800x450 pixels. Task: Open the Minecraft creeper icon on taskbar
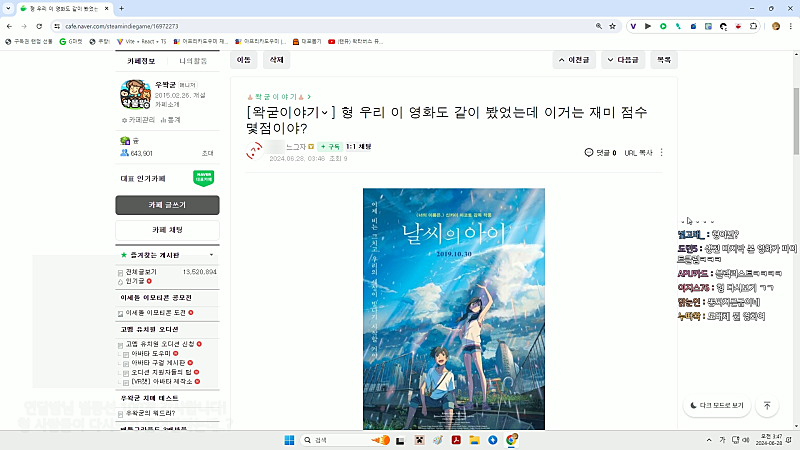(419, 440)
